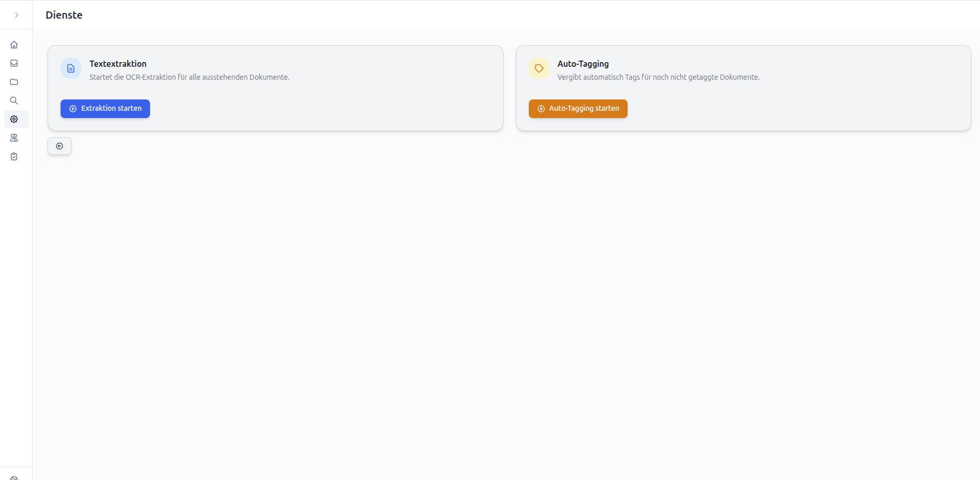Open the clipboard checklist icon in sidebar
980x480 pixels.
coord(14,156)
